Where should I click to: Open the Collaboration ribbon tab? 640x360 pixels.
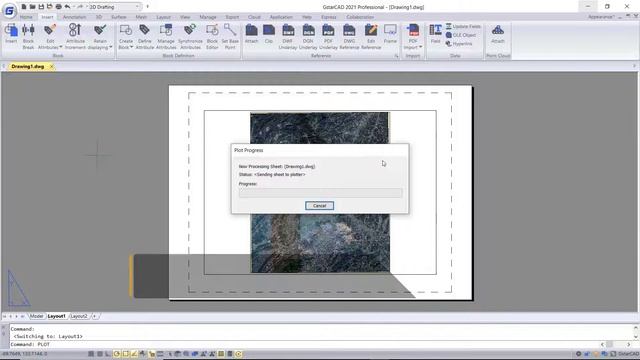[360, 17]
